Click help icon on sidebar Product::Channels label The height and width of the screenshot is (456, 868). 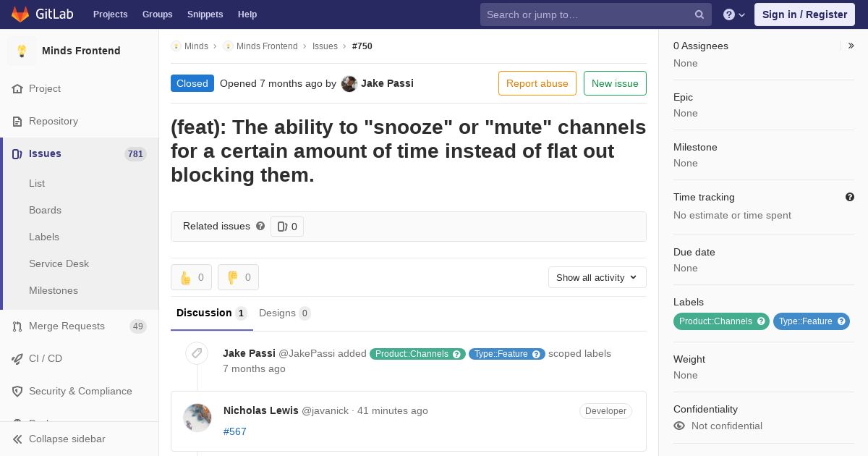click(x=761, y=321)
